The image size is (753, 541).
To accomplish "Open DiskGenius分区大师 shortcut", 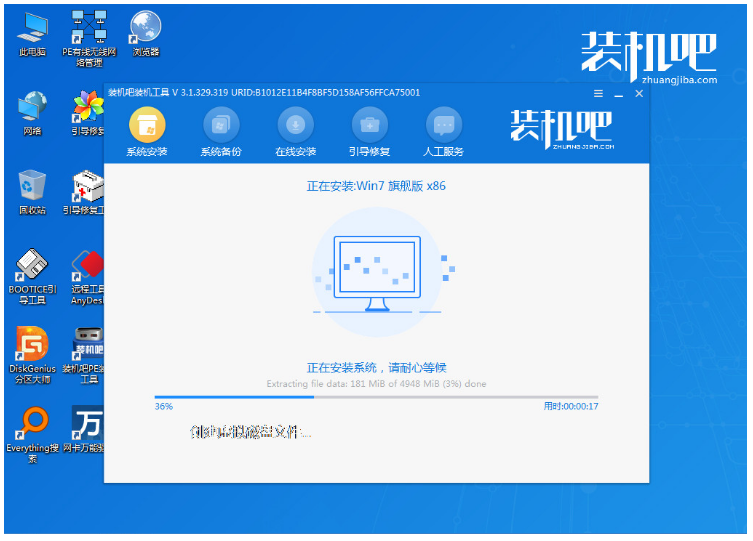I will tap(32, 355).
